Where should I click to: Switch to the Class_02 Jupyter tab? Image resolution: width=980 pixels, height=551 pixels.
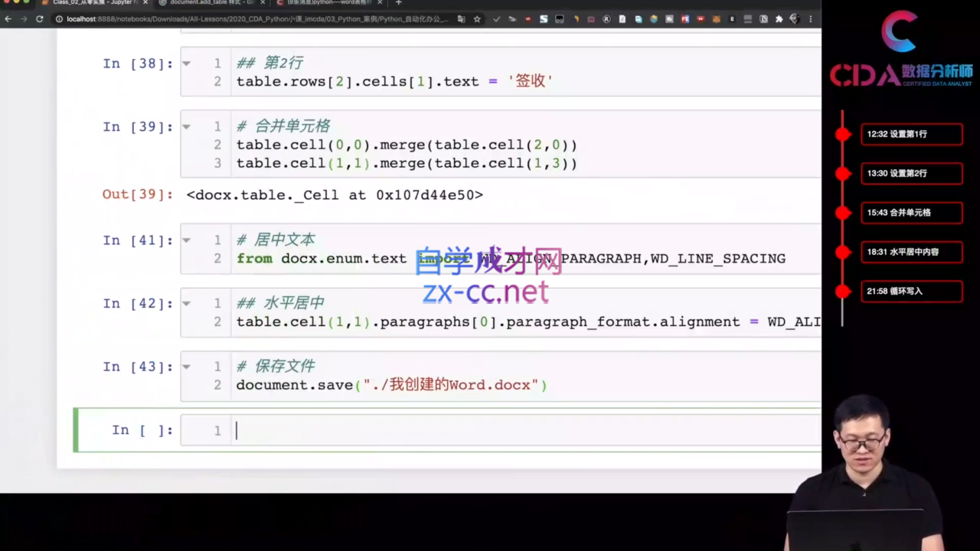(95, 2)
